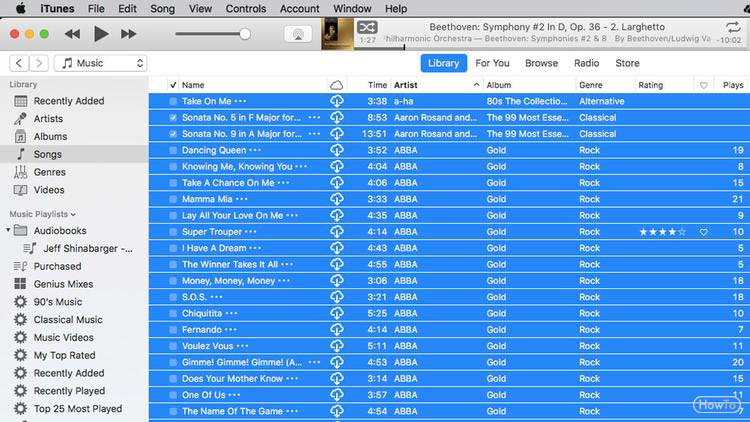Viewport: 750px width, 422px height.
Task: Open the File menu
Action: coord(96,9)
